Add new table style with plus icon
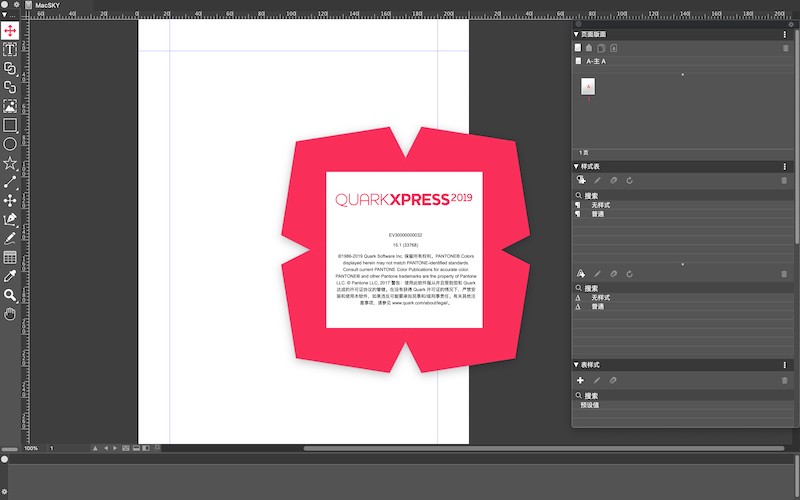This screenshot has width=800, height=500. (x=580, y=380)
